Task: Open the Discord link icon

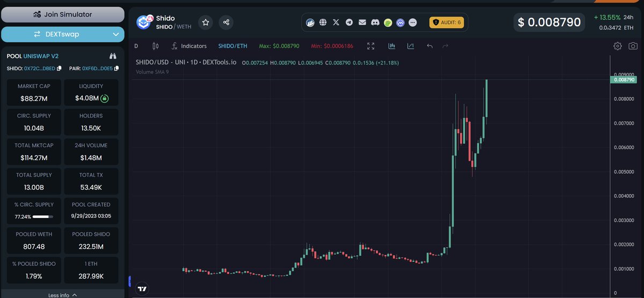Action: 375,23
